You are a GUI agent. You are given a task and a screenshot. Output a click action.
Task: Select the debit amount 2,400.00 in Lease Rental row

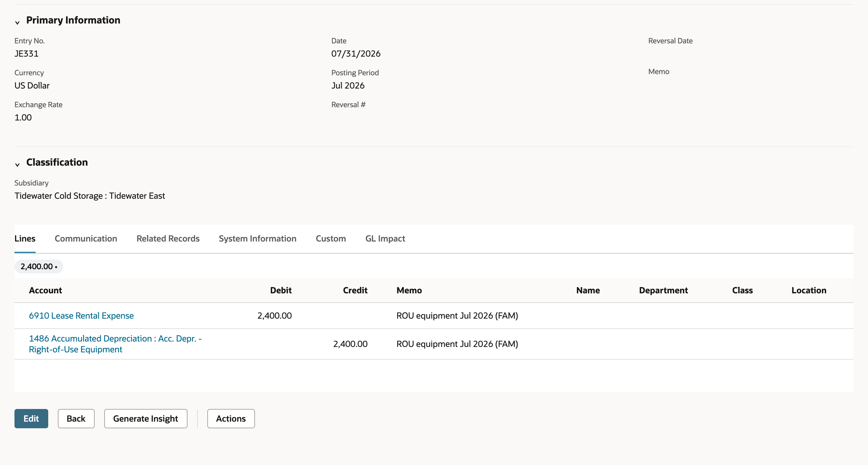tap(275, 316)
